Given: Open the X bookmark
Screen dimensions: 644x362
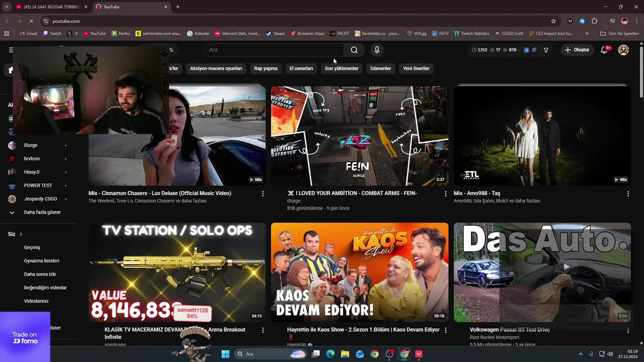Looking at the screenshot, I should tap(72, 34).
